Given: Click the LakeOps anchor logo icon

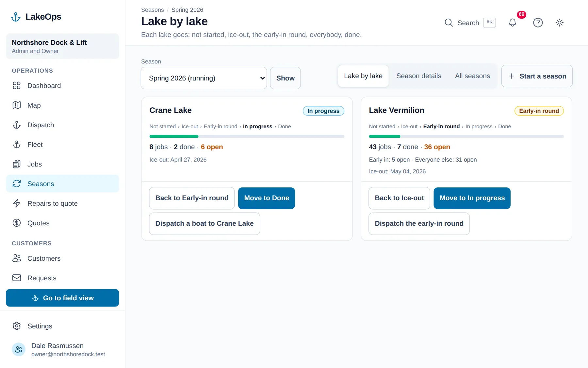Looking at the screenshot, I should tap(16, 17).
